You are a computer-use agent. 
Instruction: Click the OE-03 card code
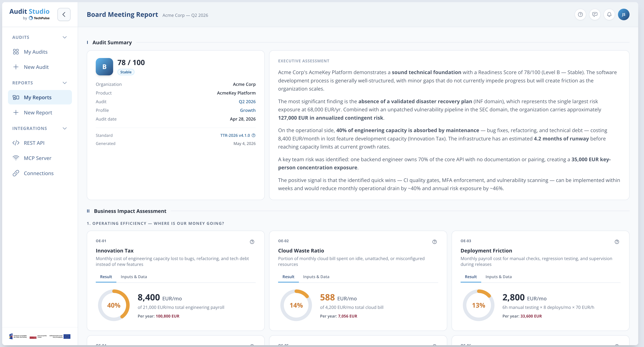point(466,241)
